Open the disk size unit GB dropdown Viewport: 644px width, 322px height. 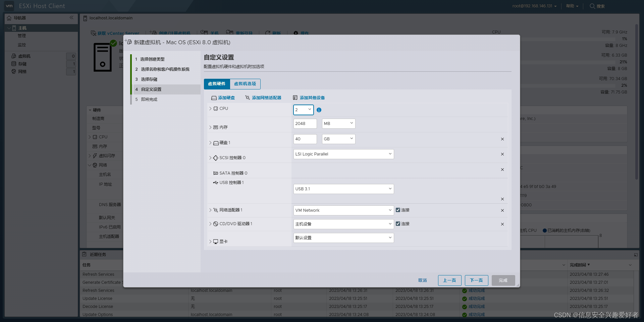coord(338,139)
